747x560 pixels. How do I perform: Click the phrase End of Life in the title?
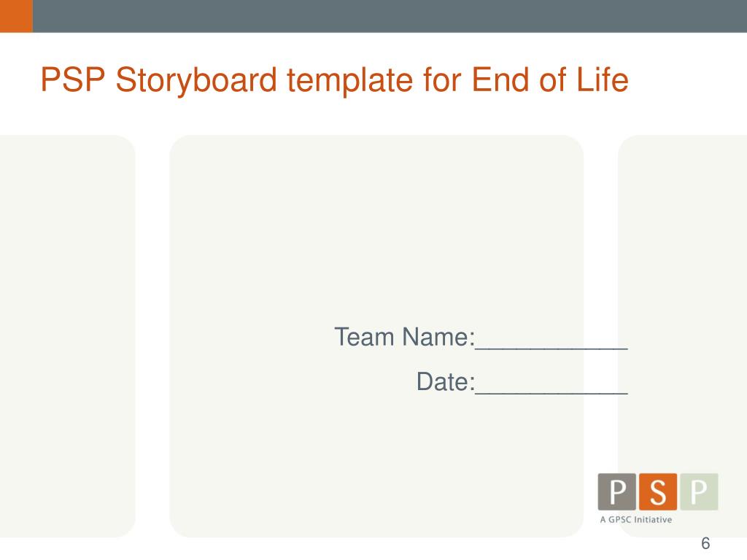(x=550, y=79)
